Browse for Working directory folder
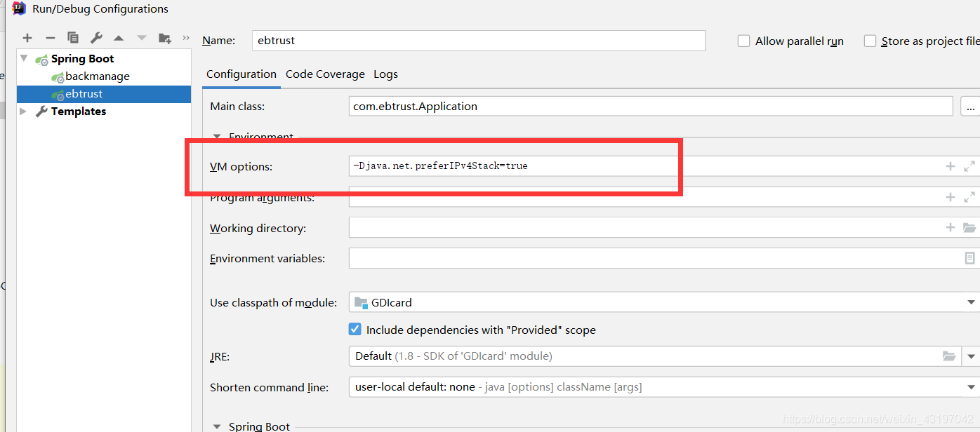The width and height of the screenshot is (980, 432). [969, 227]
